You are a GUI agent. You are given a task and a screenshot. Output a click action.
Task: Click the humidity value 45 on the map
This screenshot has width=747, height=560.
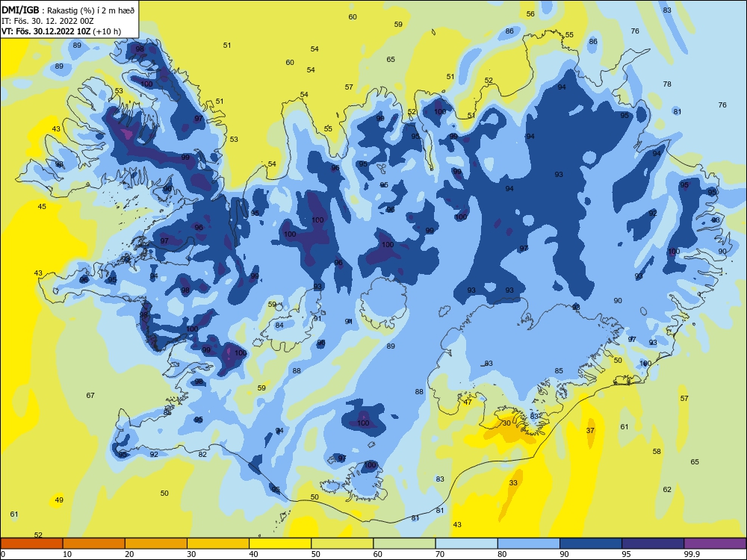coord(42,206)
